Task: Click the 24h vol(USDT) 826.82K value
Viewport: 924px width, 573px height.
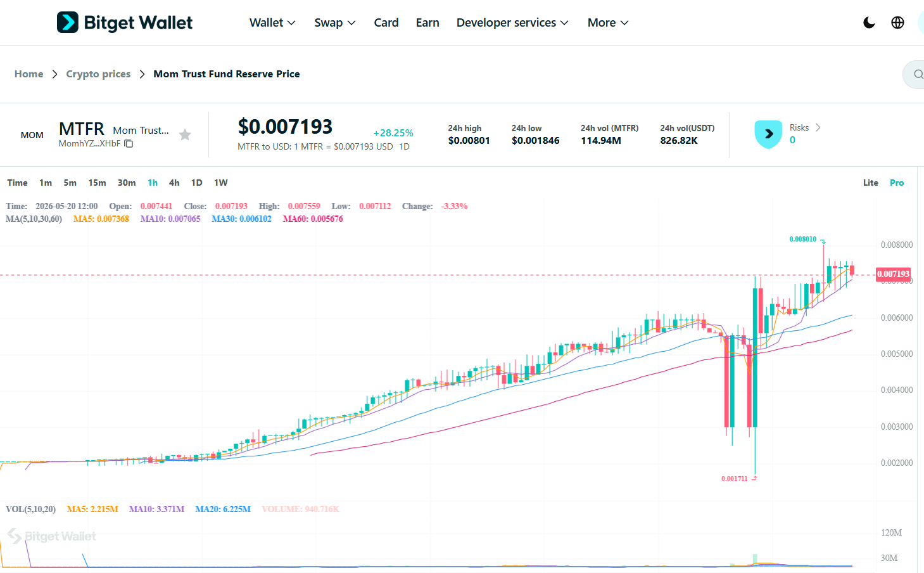Action: 679,141
